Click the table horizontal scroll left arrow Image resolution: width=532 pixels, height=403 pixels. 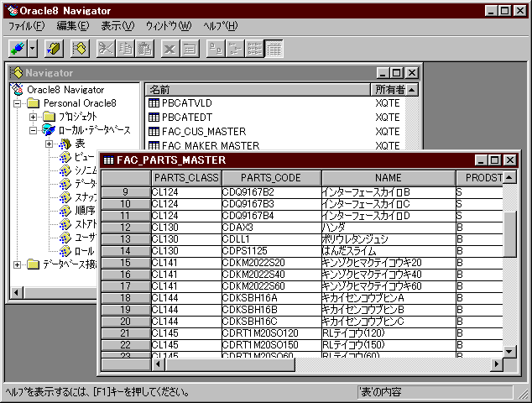tap(158, 364)
